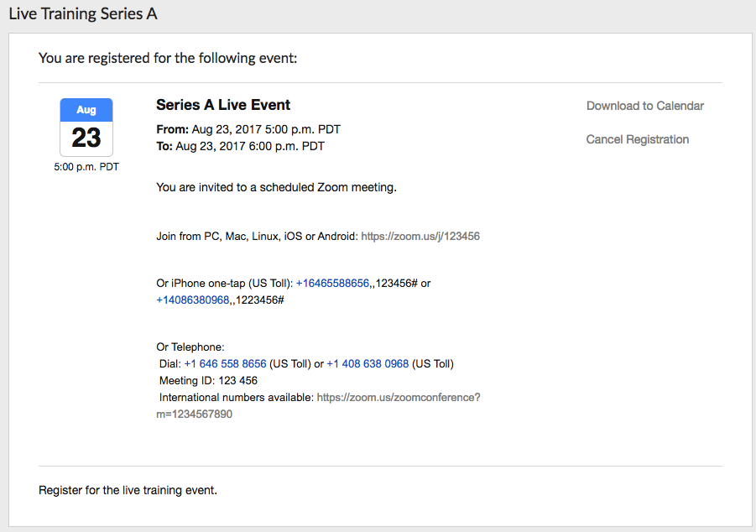This screenshot has height=532, width=756.
Task: Open the zoom.us/j/123456 join link
Action: coord(420,237)
